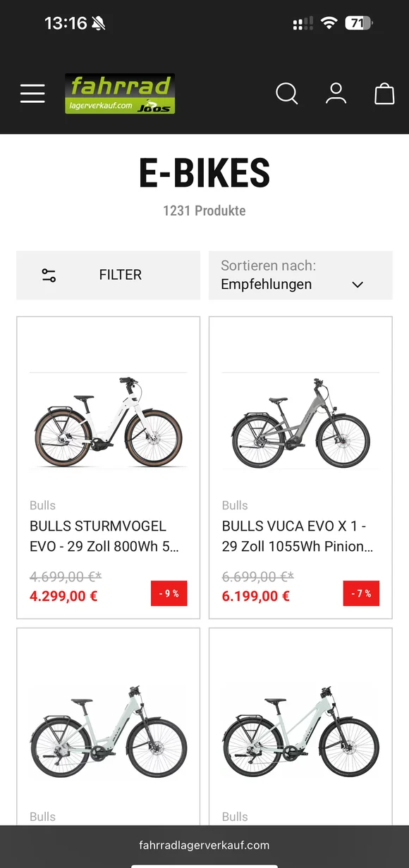
Task: Click the fahrrad lagerverkauf logo
Action: 120,92
